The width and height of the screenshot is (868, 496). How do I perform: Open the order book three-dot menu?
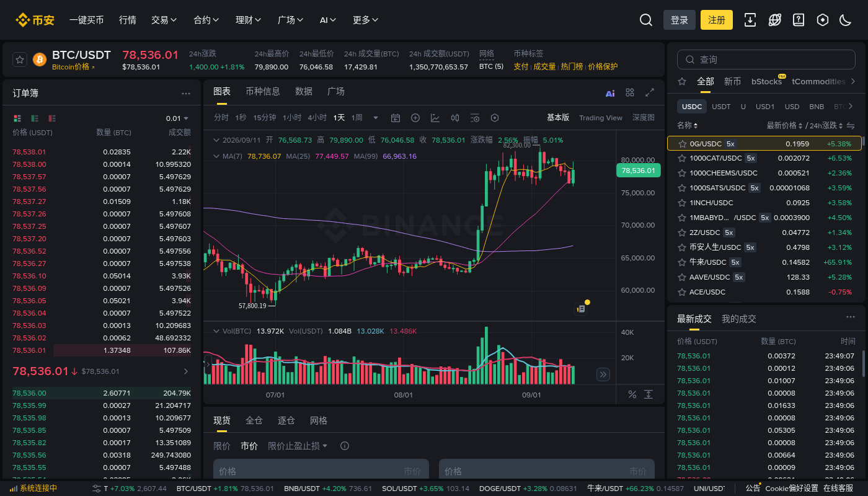[x=186, y=94]
